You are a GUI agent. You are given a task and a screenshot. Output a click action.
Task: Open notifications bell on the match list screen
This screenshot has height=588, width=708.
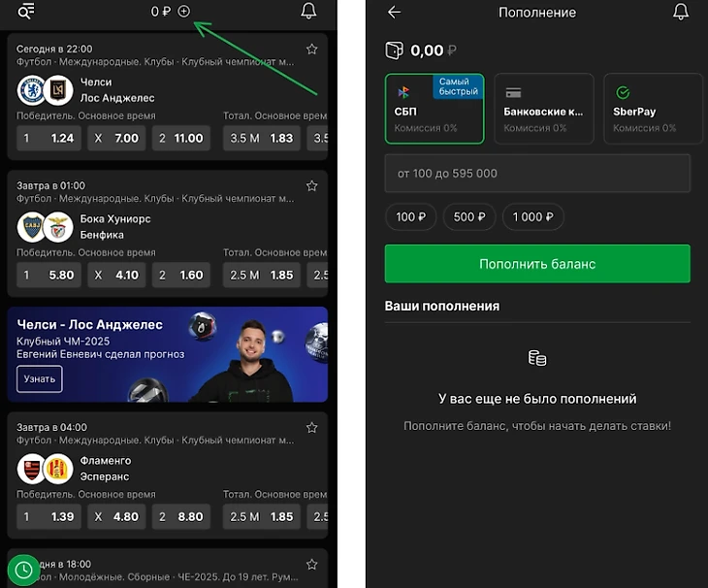coord(308,12)
